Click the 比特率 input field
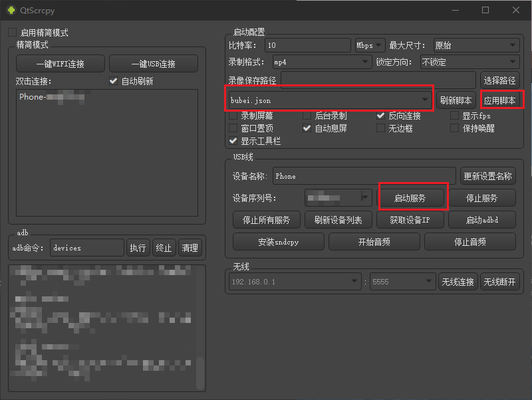This screenshot has width=532, height=400. point(307,45)
